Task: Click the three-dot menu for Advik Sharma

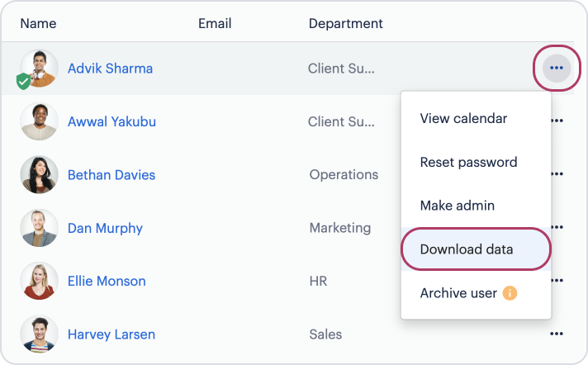Action: (x=557, y=68)
